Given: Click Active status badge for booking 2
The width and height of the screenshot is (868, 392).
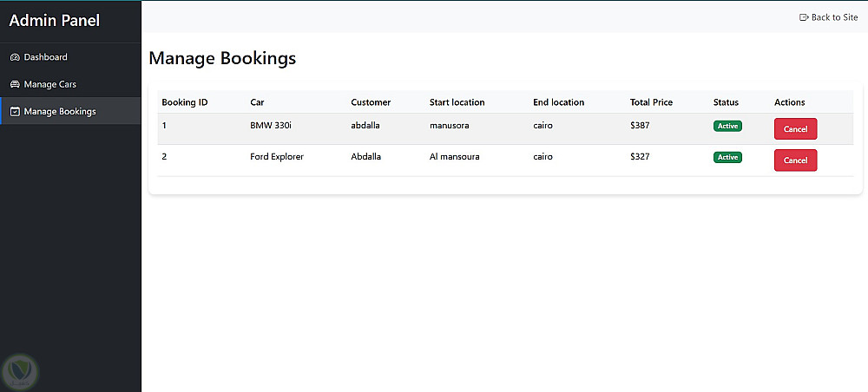Looking at the screenshot, I should tap(727, 157).
